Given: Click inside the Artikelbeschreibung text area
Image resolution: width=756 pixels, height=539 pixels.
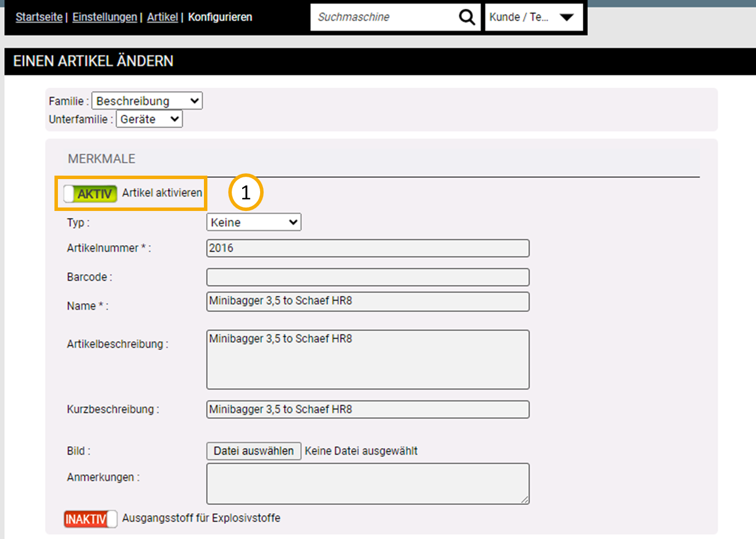Looking at the screenshot, I should pos(367,359).
